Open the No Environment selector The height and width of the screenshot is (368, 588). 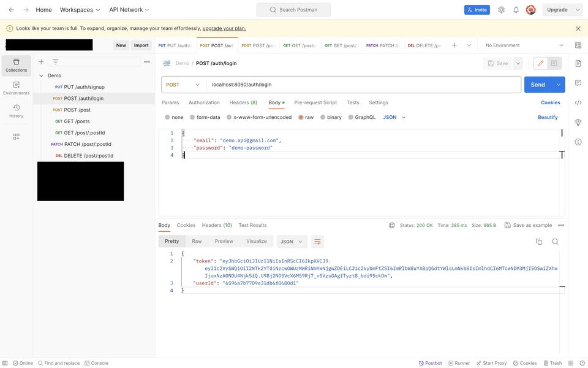point(524,45)
